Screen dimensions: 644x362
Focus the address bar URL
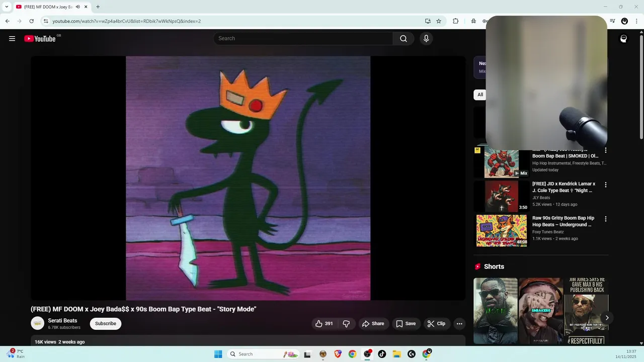point(126,21)
